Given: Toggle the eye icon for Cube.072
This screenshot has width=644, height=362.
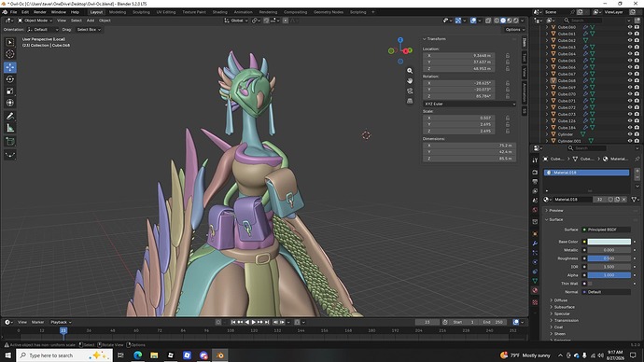Looking at the screenshot, I should click(630, 107).
